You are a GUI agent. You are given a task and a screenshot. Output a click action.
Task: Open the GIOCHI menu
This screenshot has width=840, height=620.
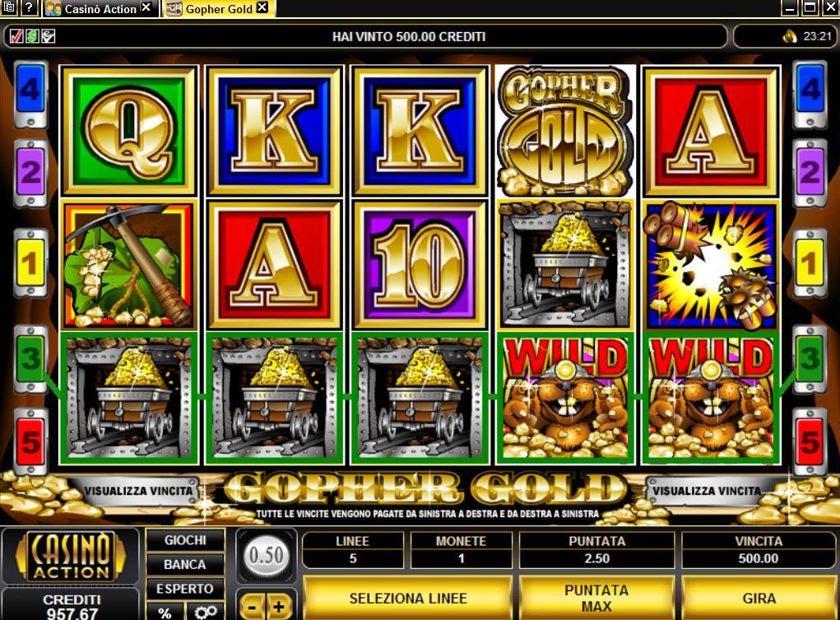[x=185, y=540]
